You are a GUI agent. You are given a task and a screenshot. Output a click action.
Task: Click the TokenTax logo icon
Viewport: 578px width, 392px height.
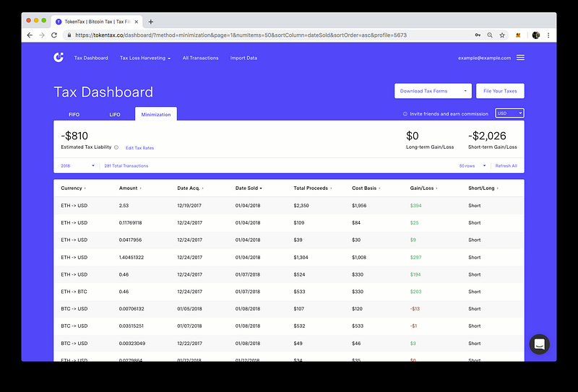click(x=59, y=58)
